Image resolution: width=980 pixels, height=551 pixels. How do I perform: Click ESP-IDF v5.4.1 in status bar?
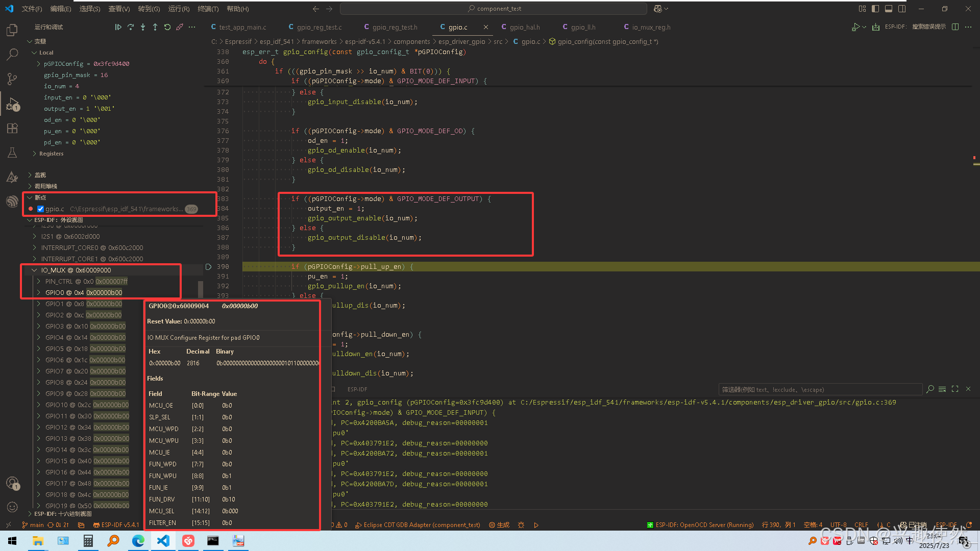116,525
